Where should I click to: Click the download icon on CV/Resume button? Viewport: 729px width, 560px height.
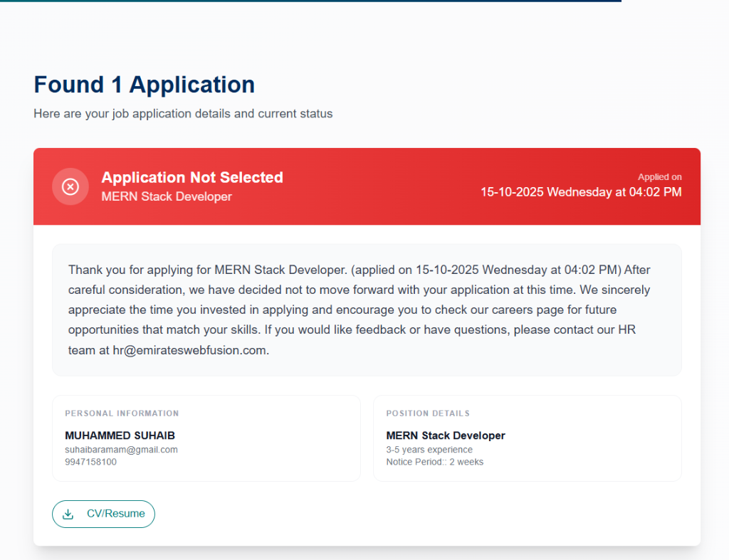coord(68,513)
